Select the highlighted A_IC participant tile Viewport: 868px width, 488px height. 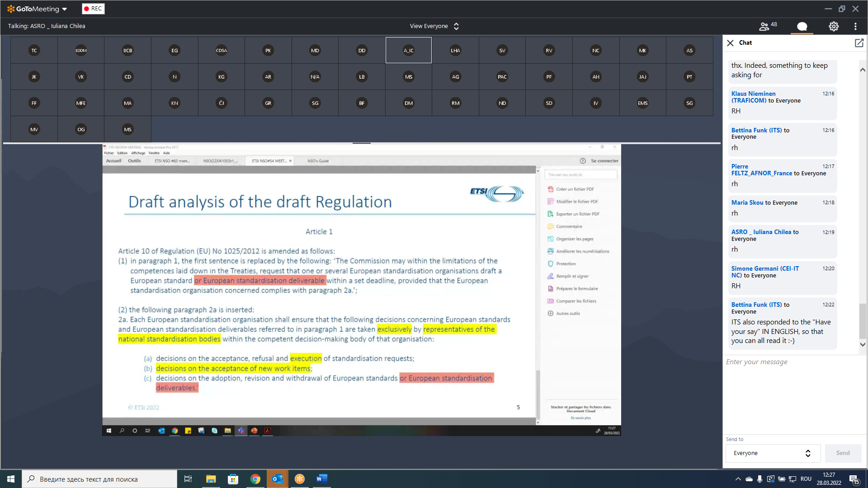[409, 50]
